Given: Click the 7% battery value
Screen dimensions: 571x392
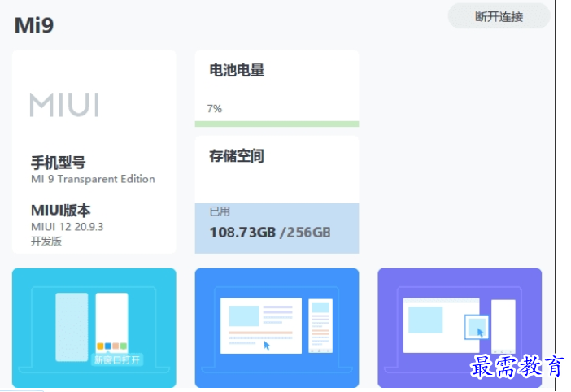Looking at the screenshot, I should (x=214, y=108).
